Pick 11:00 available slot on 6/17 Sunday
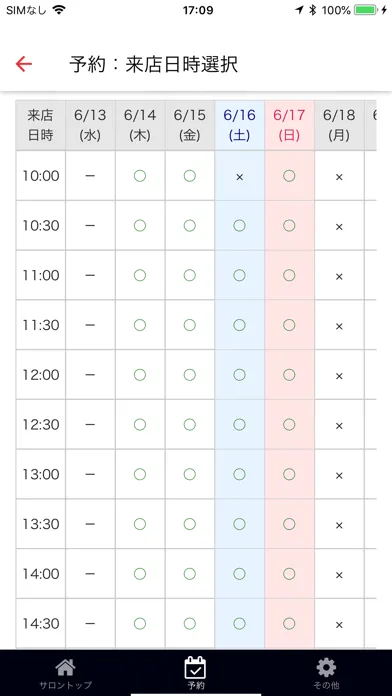 coord(289,276)
